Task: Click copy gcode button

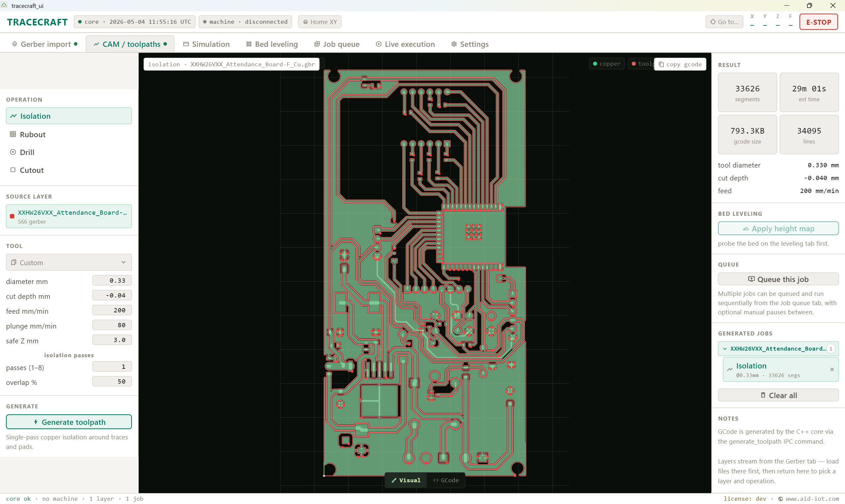Action: pos(680,64)
